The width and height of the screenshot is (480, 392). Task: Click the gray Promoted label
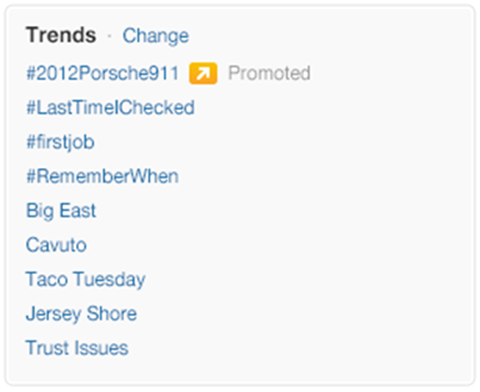click(269, 73)
